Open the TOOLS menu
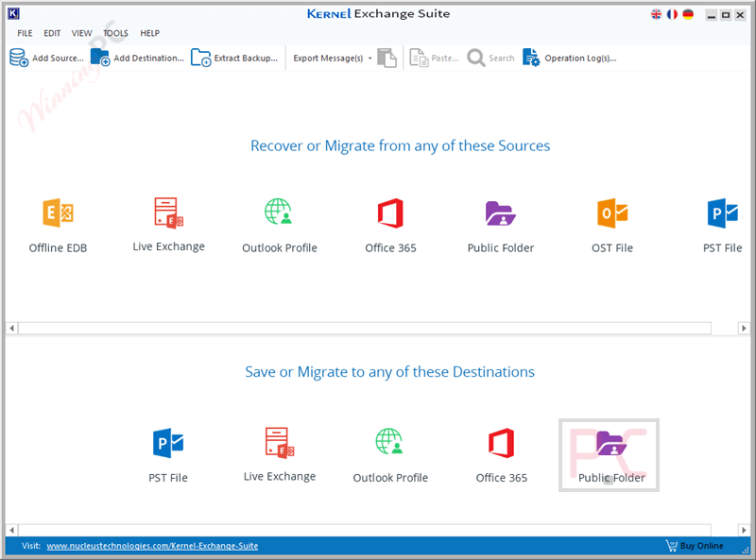756x560 pixels. (115, 33)
